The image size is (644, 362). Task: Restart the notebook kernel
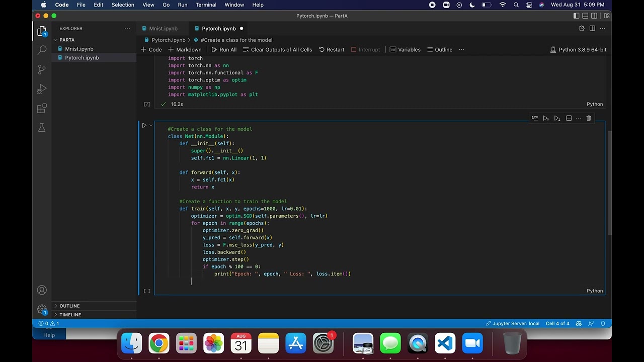coord(332,50)
